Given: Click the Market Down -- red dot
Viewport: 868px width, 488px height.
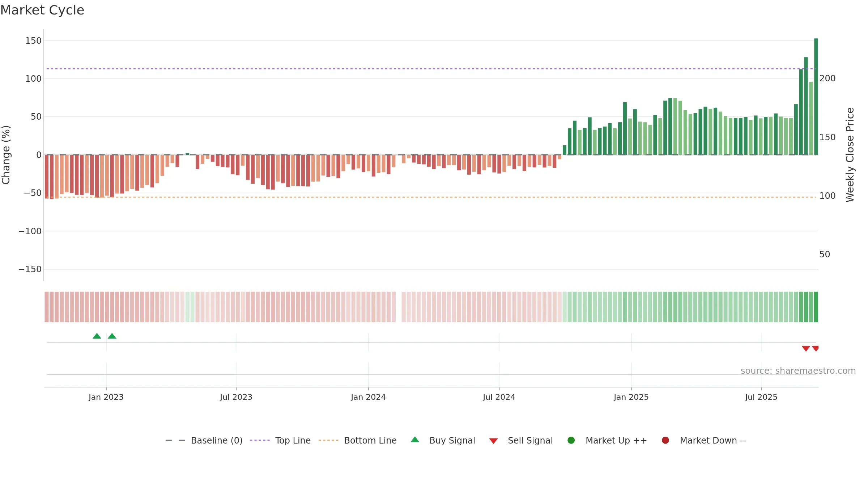Looking at the screenshot, I should (x=665, y=440).
